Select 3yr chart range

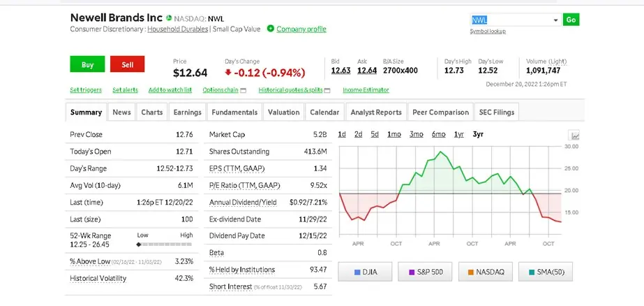(x=478, y=135)
